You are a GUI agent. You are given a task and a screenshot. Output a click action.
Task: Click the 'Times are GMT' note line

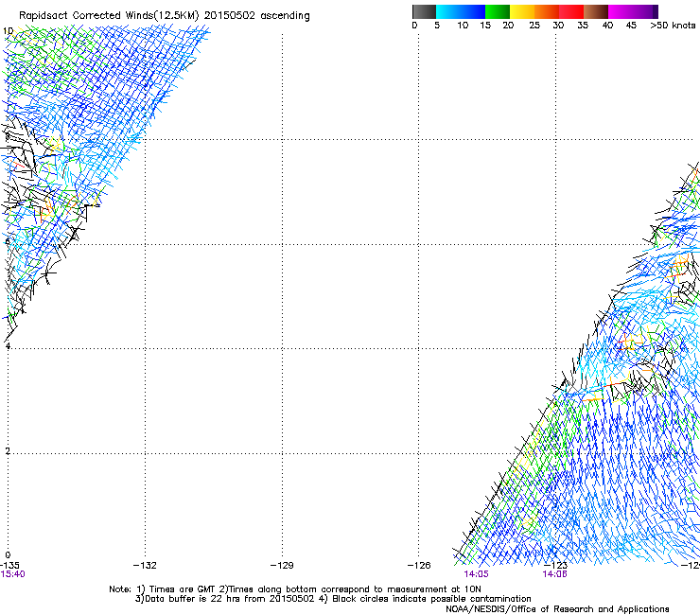[295, 589]
